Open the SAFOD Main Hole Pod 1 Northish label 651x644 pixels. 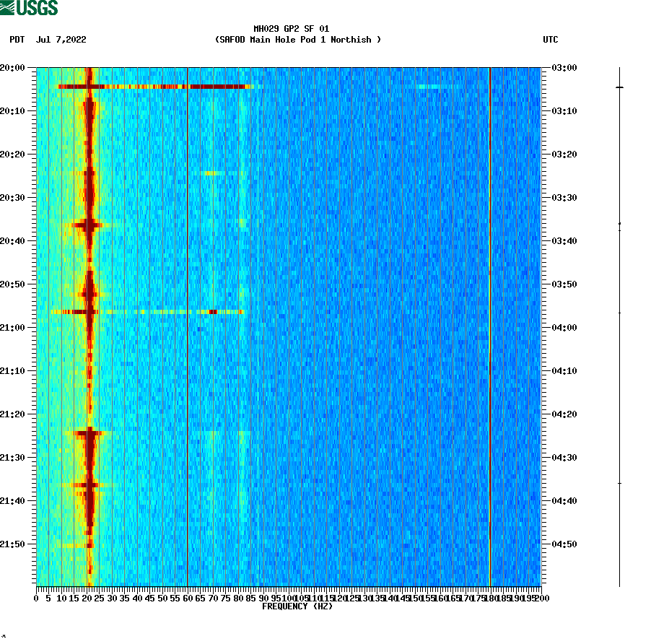tap(299, 40)
